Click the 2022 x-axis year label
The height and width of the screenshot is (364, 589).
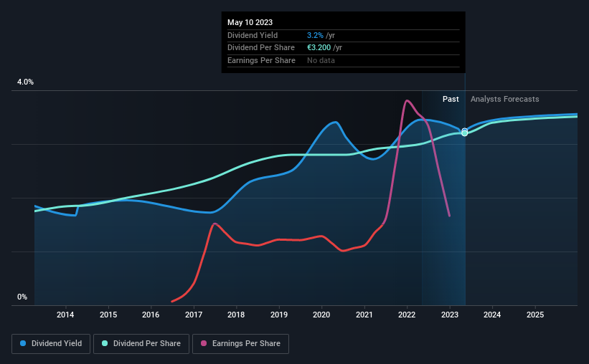pos(407,315)
